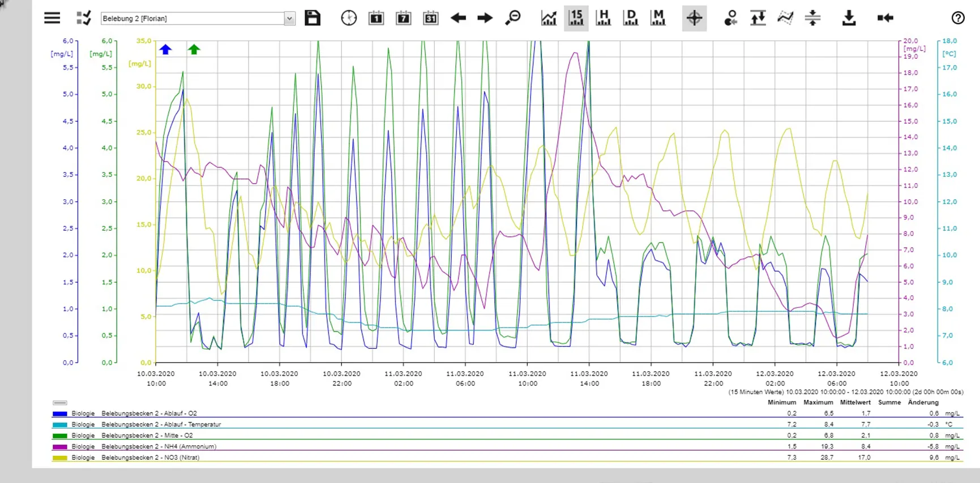Set time range to 7 days
Screen dimensions: 980x483
point(403,18)
